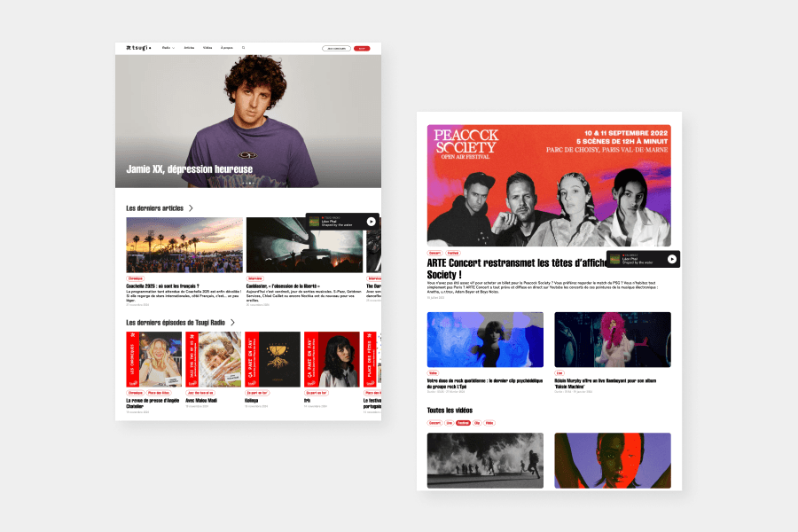The image size is (798, 532).
Task: Open Votre dose de rock quotidienne title
Action: click(484, 383)
